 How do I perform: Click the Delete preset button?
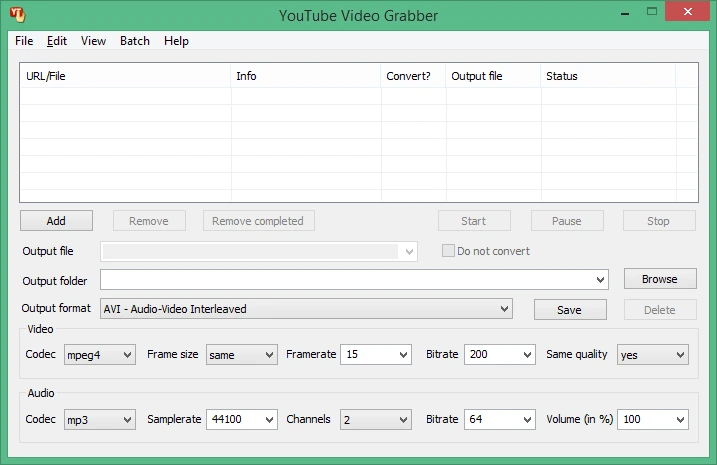pyautogui.click(x=660, y=310)
